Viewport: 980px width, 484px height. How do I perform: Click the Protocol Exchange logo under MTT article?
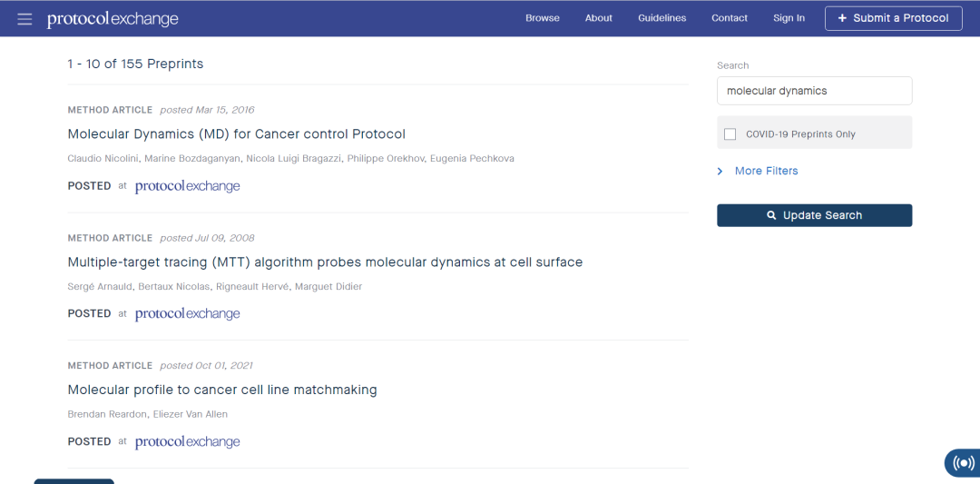[x=188, y=314]
